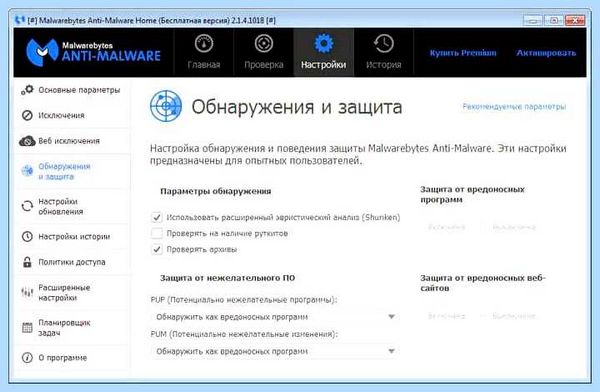Switch to the История tab
This screenshot has width=600, height=392.
[383, 52]
